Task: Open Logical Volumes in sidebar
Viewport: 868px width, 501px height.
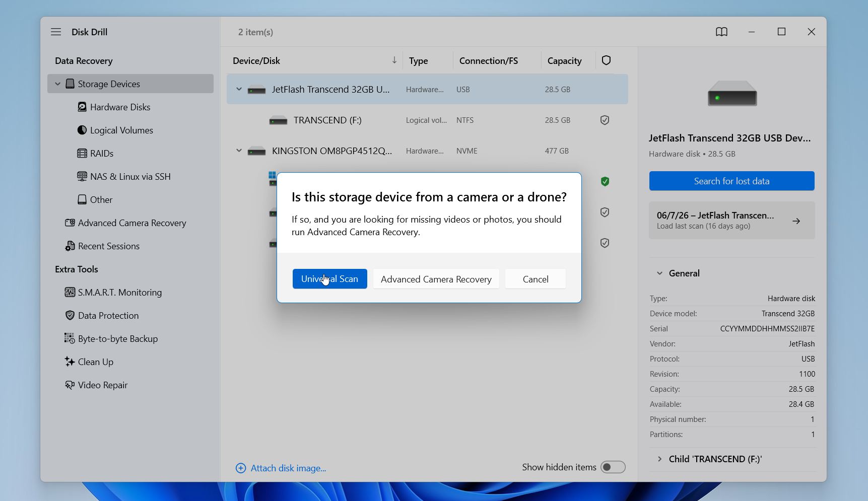Action: click(x=121, y=130)
